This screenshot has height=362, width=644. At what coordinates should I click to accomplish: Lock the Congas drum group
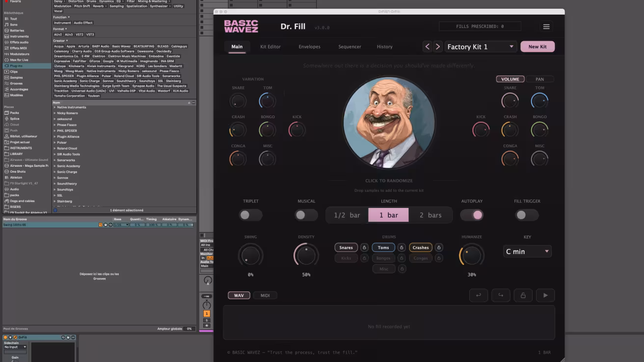tap(439, 258)
